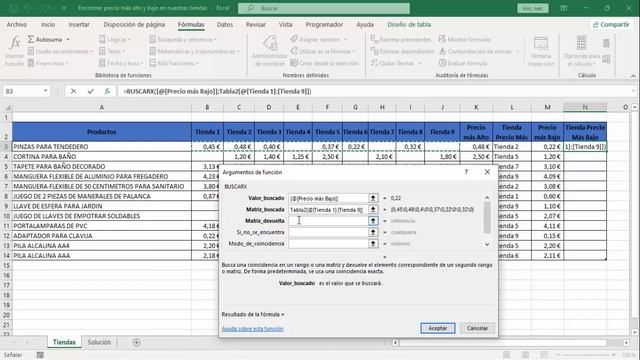The image size is (640, 360).
Task: Click the Si_no_se_encuentra input field
Action: point(328,232)
